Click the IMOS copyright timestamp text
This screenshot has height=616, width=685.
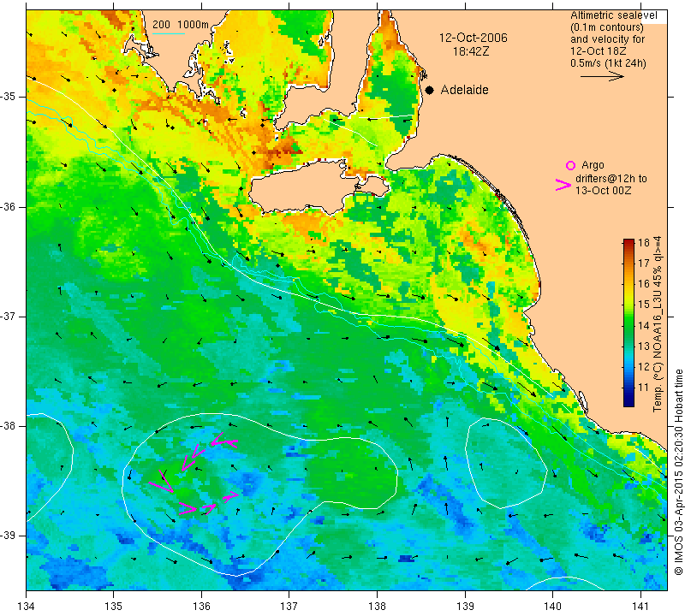678,472
